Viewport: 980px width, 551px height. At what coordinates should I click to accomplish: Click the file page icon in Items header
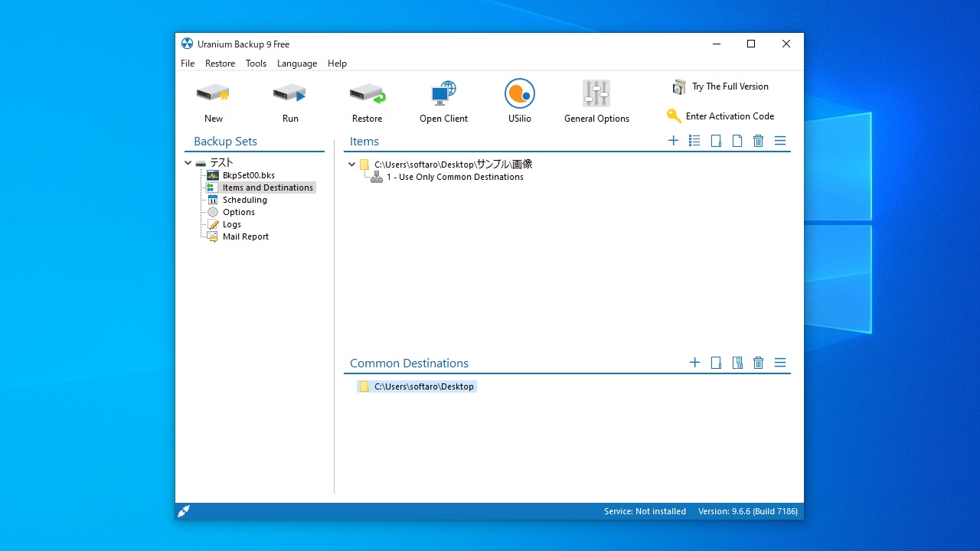[737, 141]
